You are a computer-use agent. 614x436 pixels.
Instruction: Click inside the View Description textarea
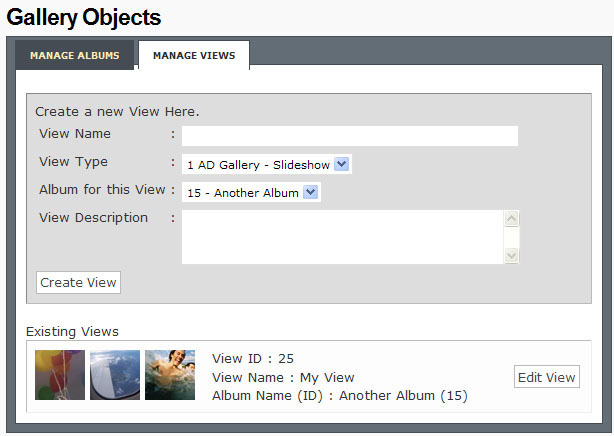click(343, 237)
